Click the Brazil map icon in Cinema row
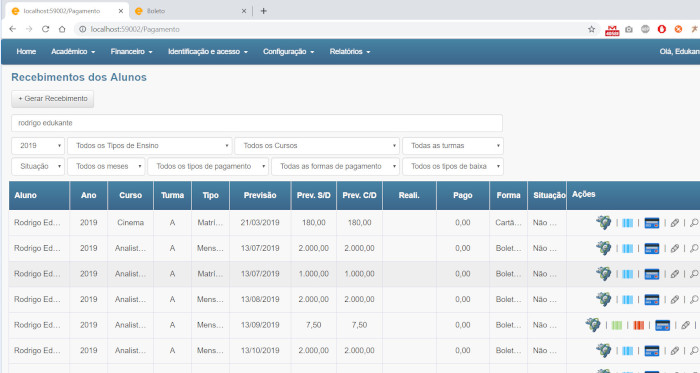700x373 pixels. 603,222
